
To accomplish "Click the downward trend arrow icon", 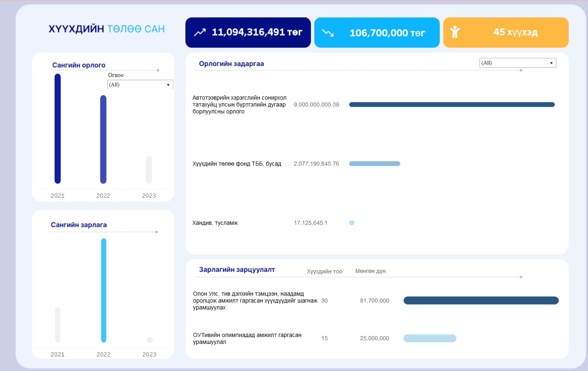I will tap(328, 33).
